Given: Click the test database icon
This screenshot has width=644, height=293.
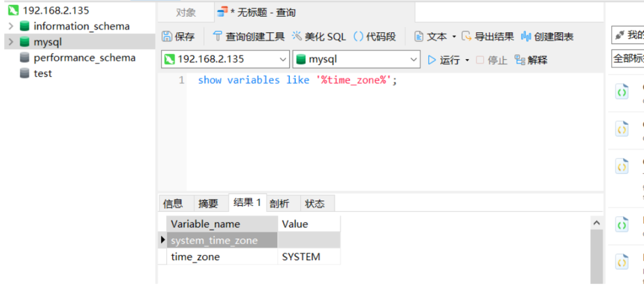Looking at the screenshot, I should 24,73.
